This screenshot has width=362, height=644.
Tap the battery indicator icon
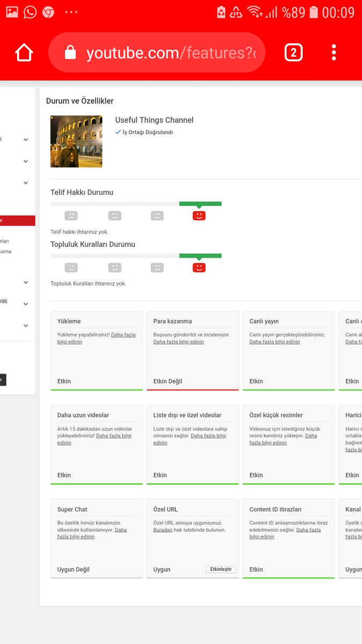click(x=314, y=12)
